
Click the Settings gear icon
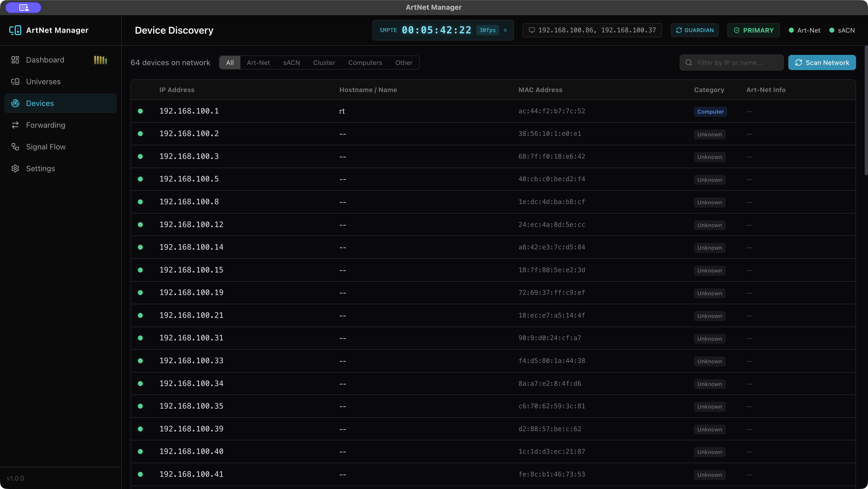click(x=15, y=169)
